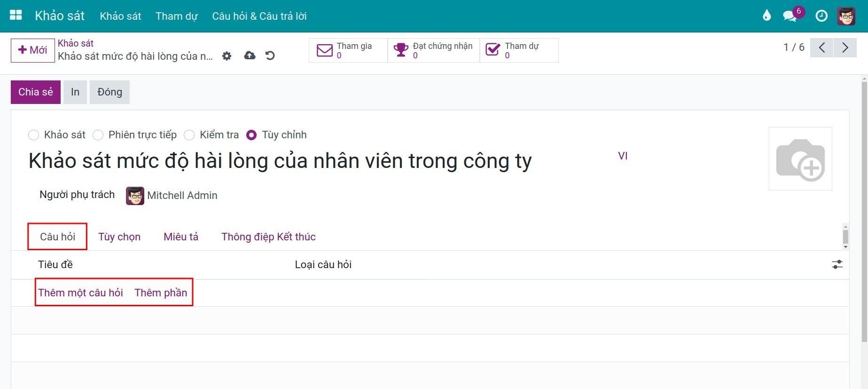868x389 pixels.
Task: Edit the survey title field
Action: (280, 161)
